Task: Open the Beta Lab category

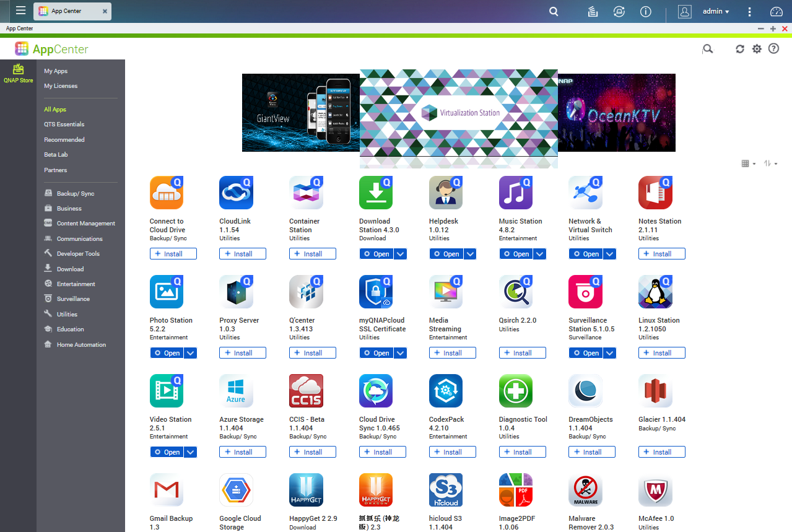Action: tap(56, 155)
